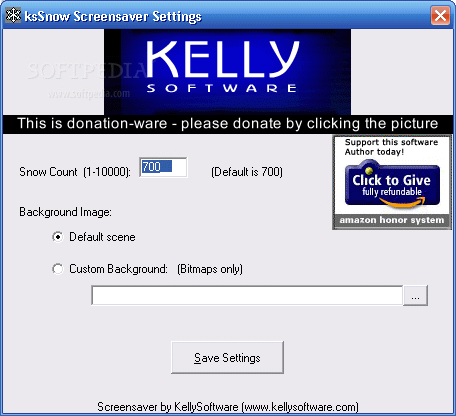This screenshot has width=456, height=416.
Task: Click the Kelly Software banner picture
Action: [227, 72]
